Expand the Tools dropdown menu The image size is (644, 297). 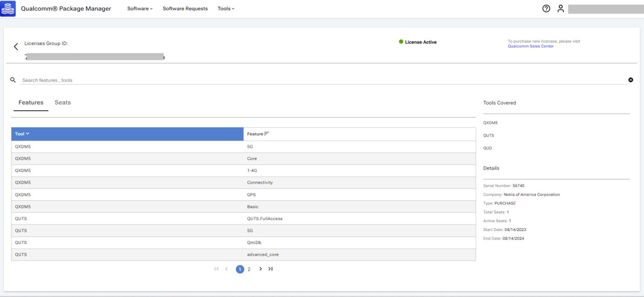226,9
